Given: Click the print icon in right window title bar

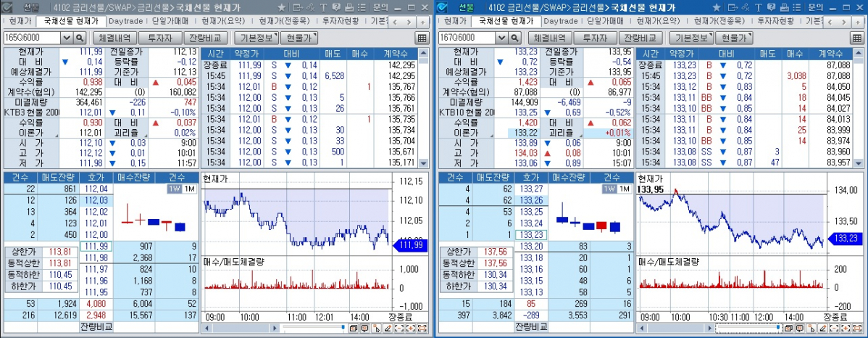Looking at the screenshot, I should [784, 8].
